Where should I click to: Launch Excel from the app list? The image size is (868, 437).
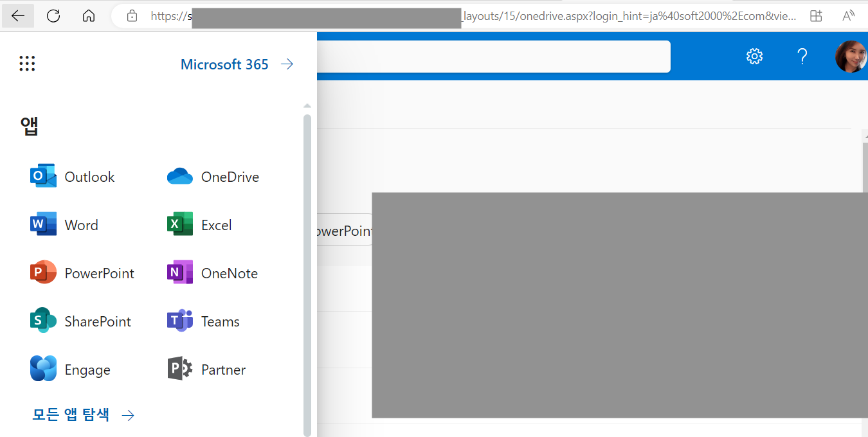(199, 225)
